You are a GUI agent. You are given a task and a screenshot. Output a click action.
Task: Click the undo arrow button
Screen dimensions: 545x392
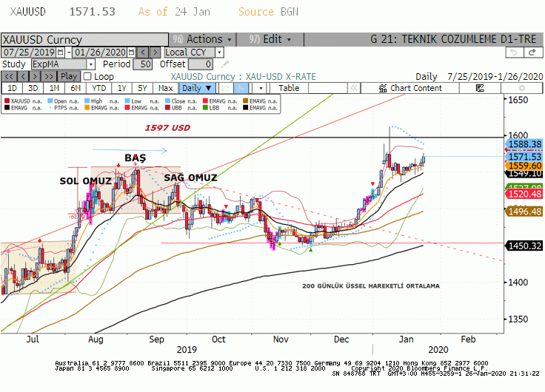(514, 53)
